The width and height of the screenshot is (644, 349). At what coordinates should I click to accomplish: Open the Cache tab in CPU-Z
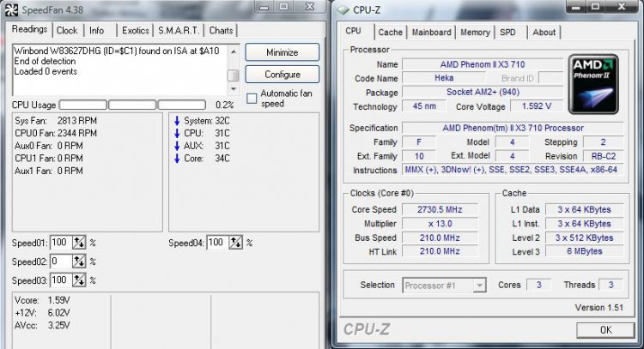[390, 33]
